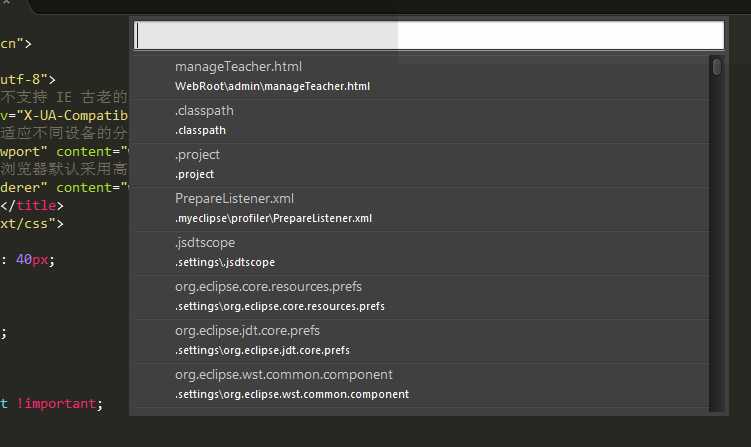
Task: Pick org.eclipse.jdt.core.prefs from list
Action: point(421,341)
